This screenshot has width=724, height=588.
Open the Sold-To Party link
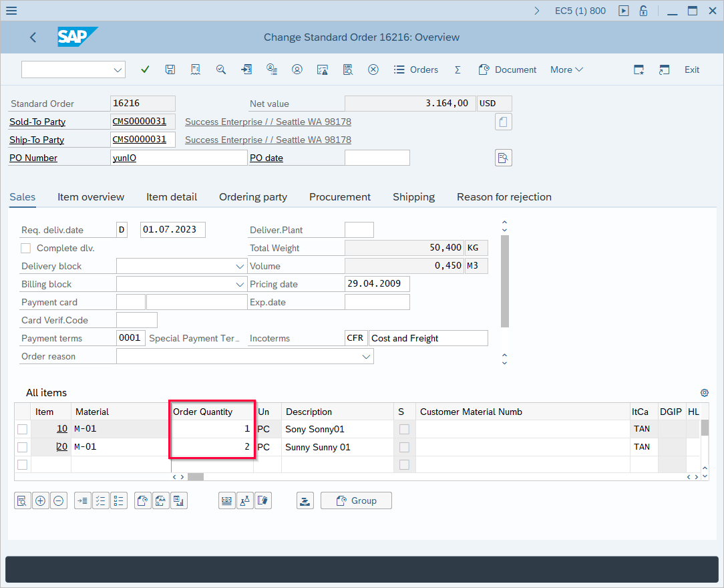pos(37,122)
